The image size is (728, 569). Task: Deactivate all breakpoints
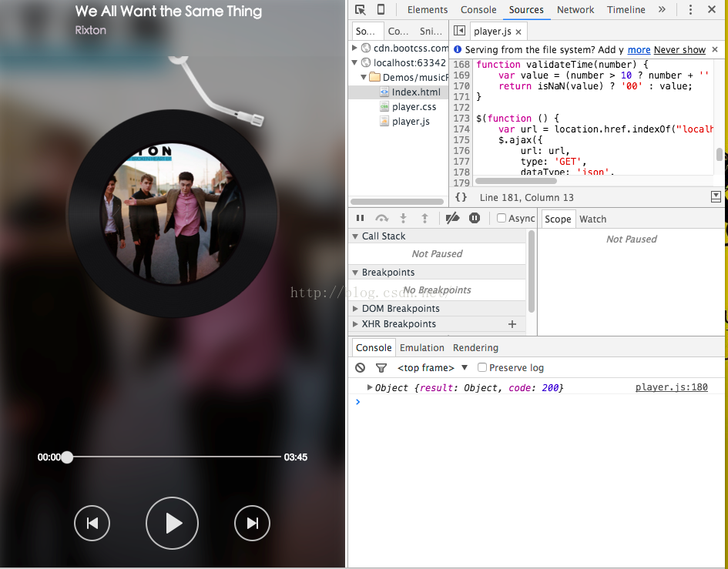pyautogui.click(x=452, y=218)
